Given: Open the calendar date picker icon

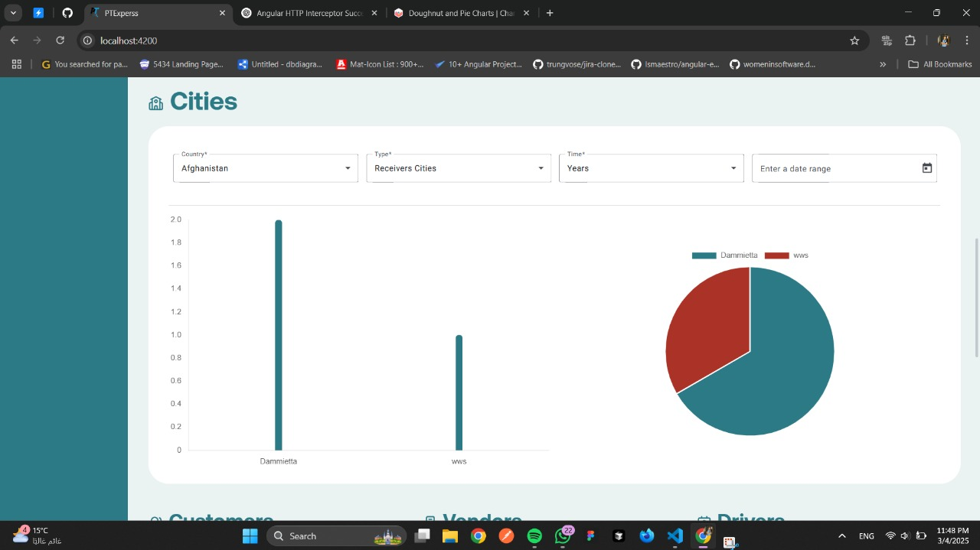Looking at the screenshot, I should tap(926, 168).
